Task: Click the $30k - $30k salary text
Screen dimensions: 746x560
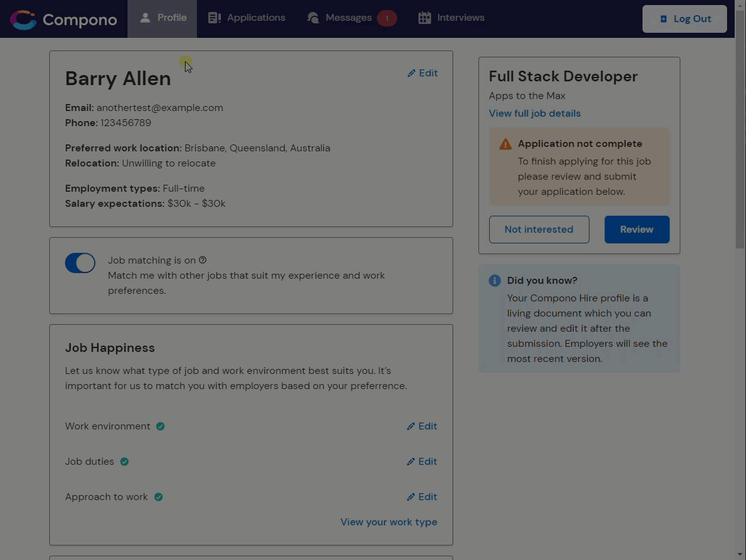Action: pos(196,204)
